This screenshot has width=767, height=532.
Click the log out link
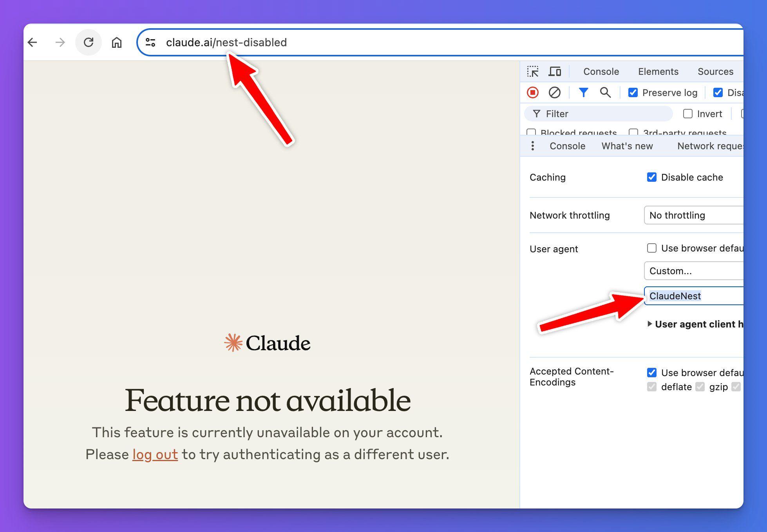click(x=155, y=454)
